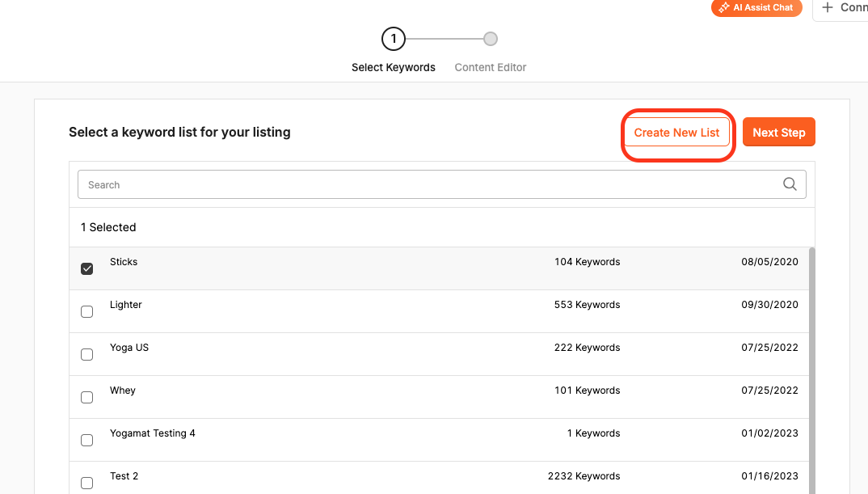Click the Yoga US list name

coord(129,347)
